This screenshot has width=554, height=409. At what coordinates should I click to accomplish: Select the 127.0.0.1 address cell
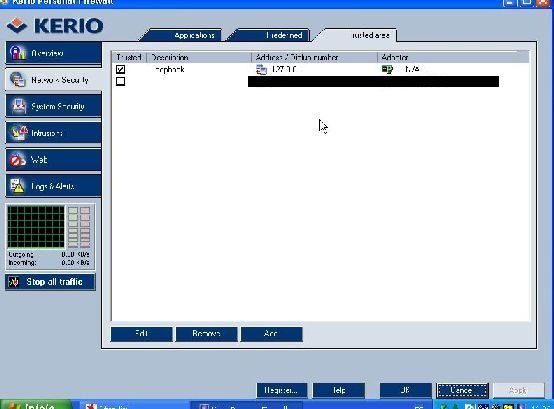[x=284, y=69]
